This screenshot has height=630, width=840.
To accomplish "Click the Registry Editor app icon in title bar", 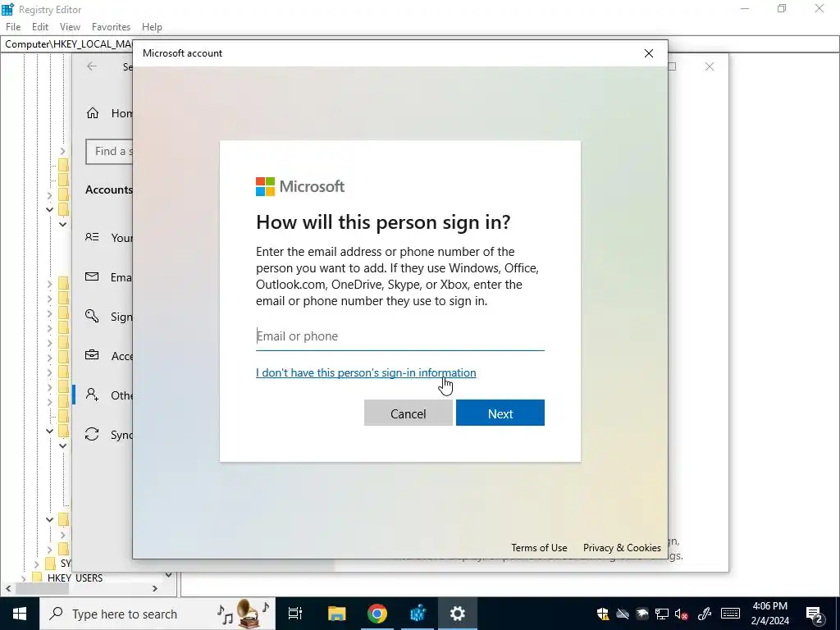I will [7, 9].
